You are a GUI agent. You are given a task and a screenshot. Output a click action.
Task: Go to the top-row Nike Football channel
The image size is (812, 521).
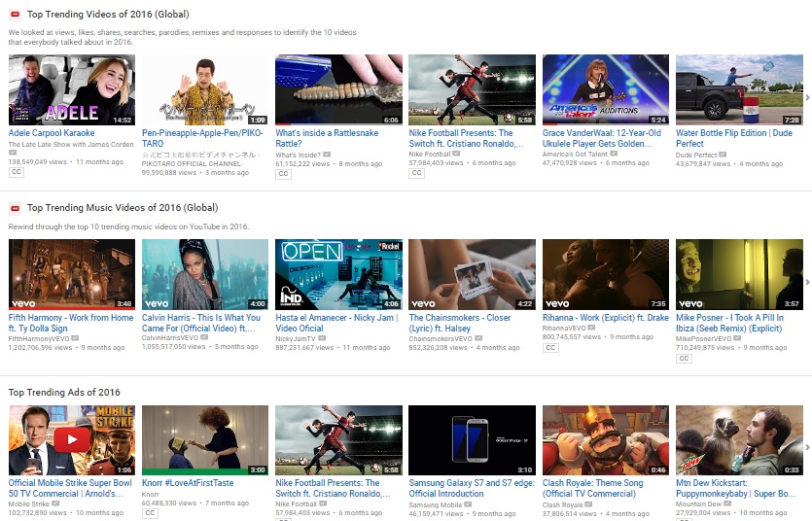pos(430,154)
